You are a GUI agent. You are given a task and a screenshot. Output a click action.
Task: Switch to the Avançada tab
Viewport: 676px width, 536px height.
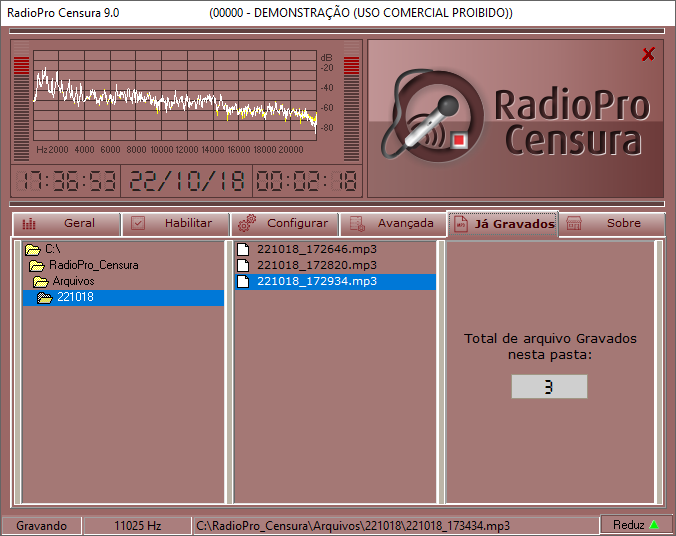[x=393, y=224]
